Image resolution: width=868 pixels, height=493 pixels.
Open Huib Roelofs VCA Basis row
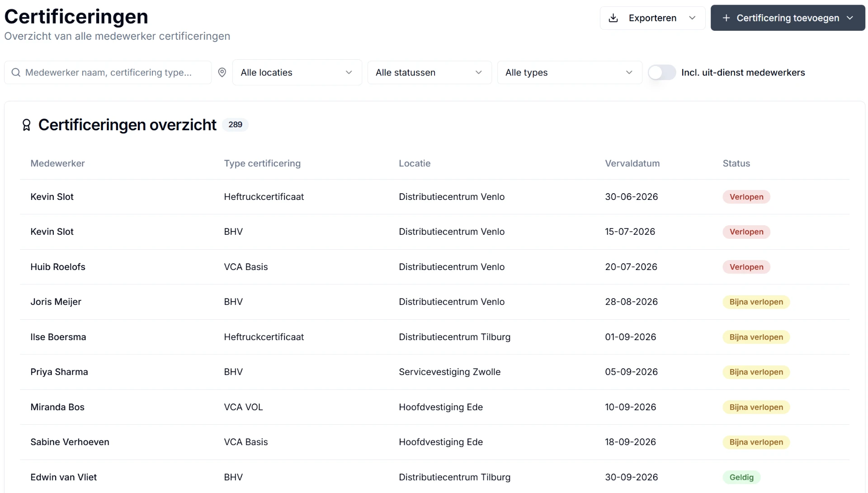pos(434,267)
